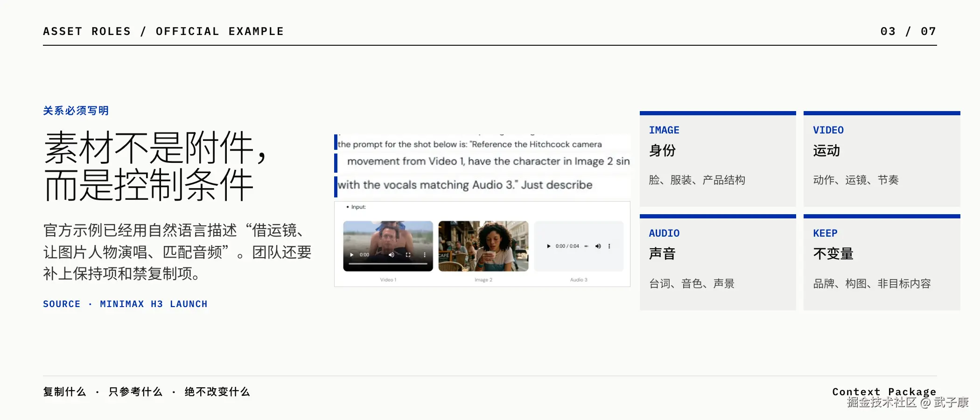Image resolution: width=980 pixels, height=420 pixels.
Task: Open the three-dot menu on Audio 3
Action: tap(609, 246)
